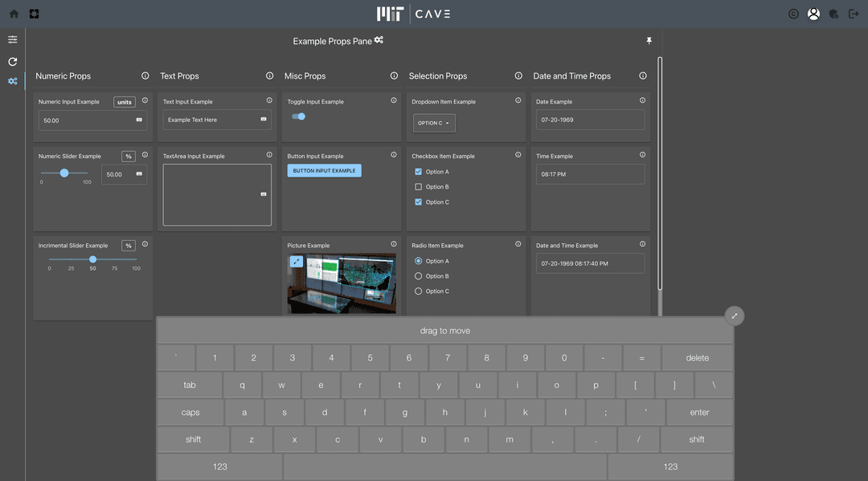Click the logout icon in the top right
The width and height of the screenshot is (868, 481).
click(854, 14)
